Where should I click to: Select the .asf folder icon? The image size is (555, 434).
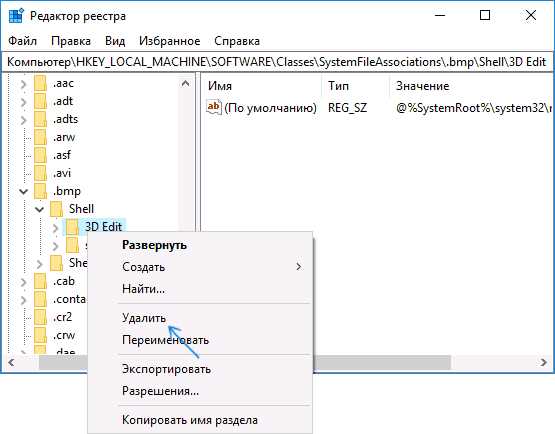[40, 155]
